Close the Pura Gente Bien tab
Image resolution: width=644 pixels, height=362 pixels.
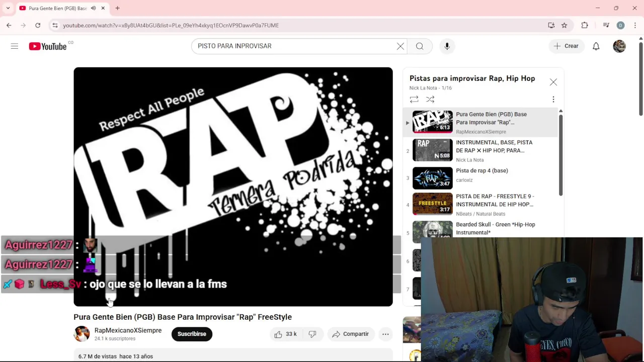[103, 8]
